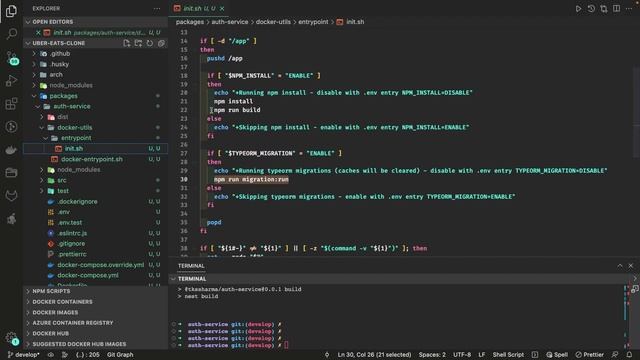The height and width of the screenshot is (360, 640).
Task: Click the Split Editor icon
Action: pyautogui.click(x=616, y=9)
